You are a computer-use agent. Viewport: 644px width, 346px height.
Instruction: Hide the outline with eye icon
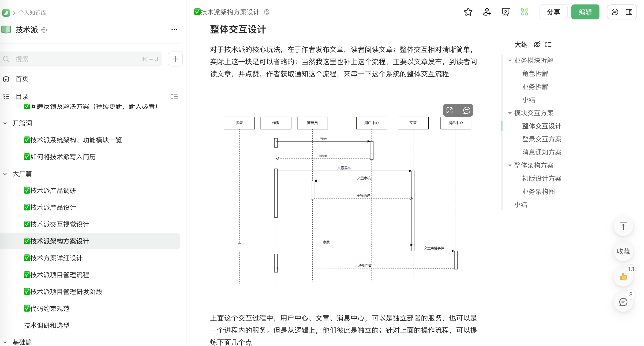537,44
